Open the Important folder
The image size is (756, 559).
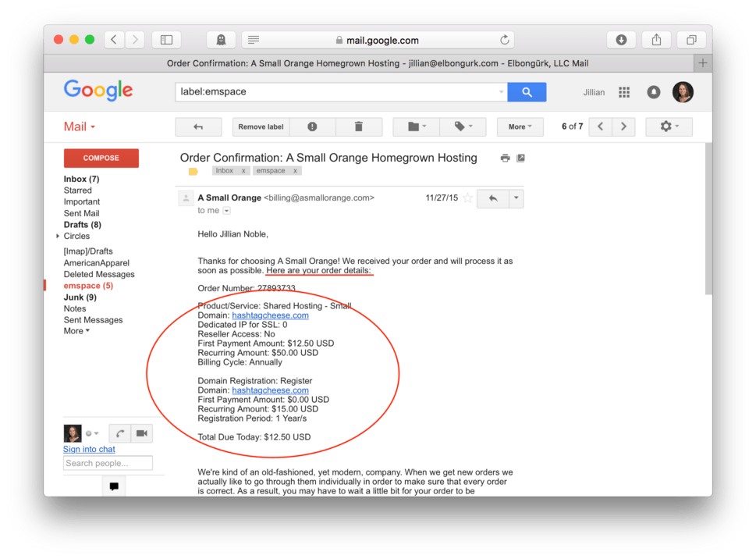82,201
